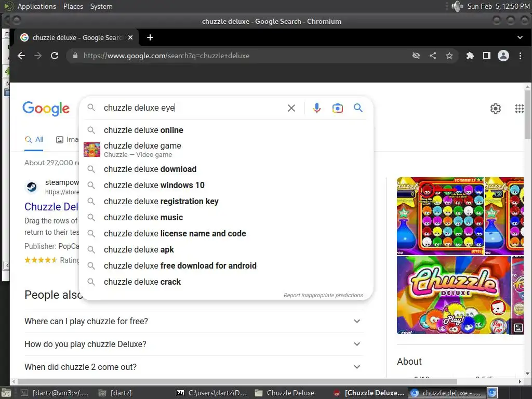Open the Applications menu
The width and height of the screenshot is (532, 399).
coord(37,6)
